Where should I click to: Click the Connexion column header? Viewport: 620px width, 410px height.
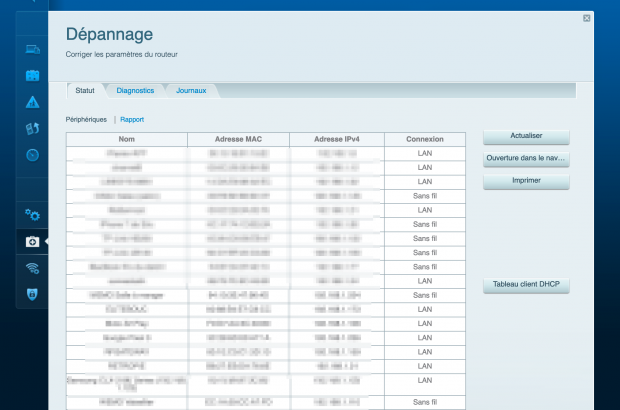pyautogui.click(x=424, y=140)
